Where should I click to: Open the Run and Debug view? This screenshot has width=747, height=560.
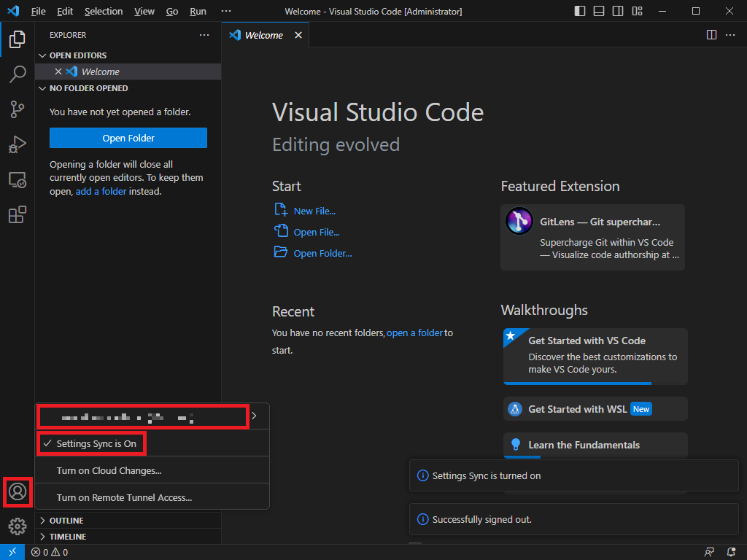[18, 144]
